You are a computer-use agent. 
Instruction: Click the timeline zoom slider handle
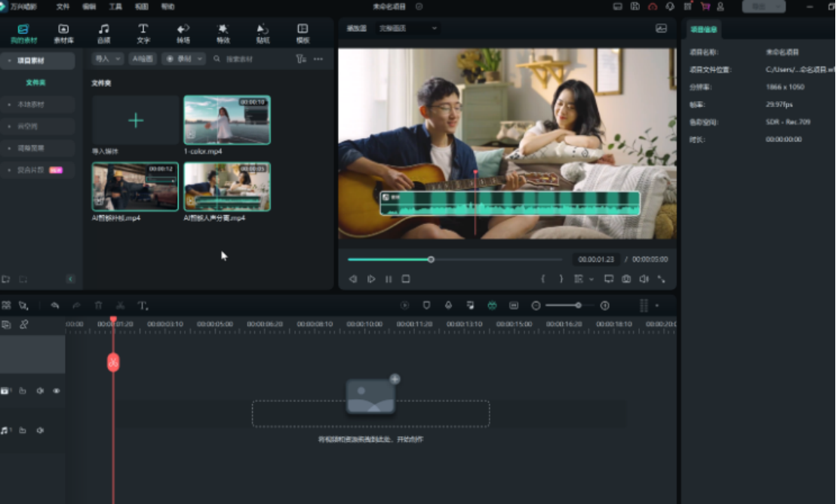point(578,306)
